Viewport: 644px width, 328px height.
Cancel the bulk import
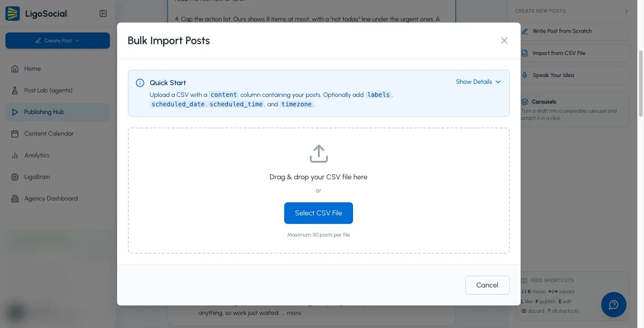tap(487, 285)
